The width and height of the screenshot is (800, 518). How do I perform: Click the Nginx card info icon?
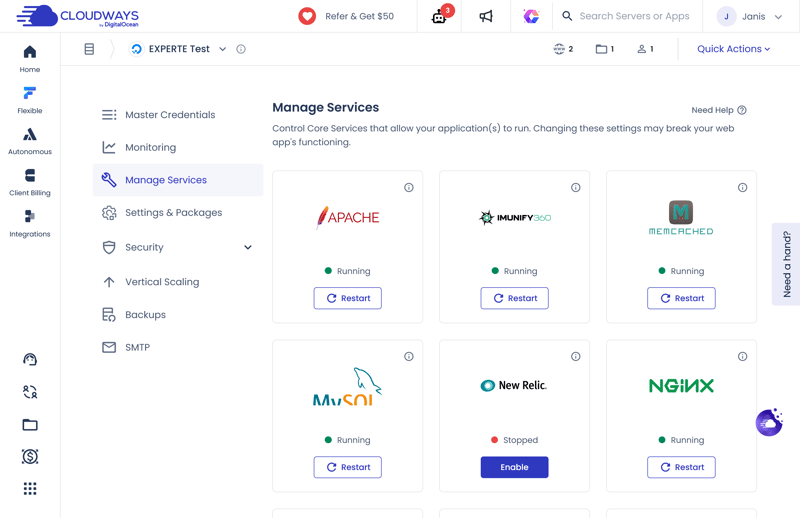pyautogui.click(x=742, y=357)
